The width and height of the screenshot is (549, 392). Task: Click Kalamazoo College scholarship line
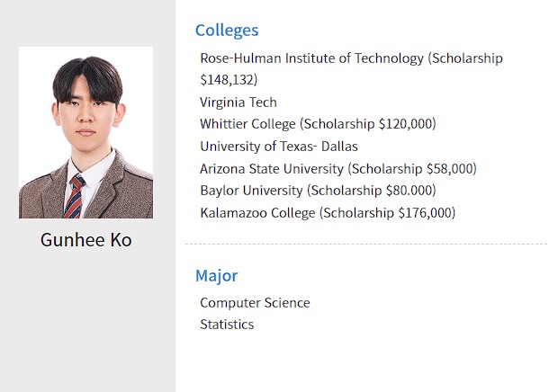(328, 213)
